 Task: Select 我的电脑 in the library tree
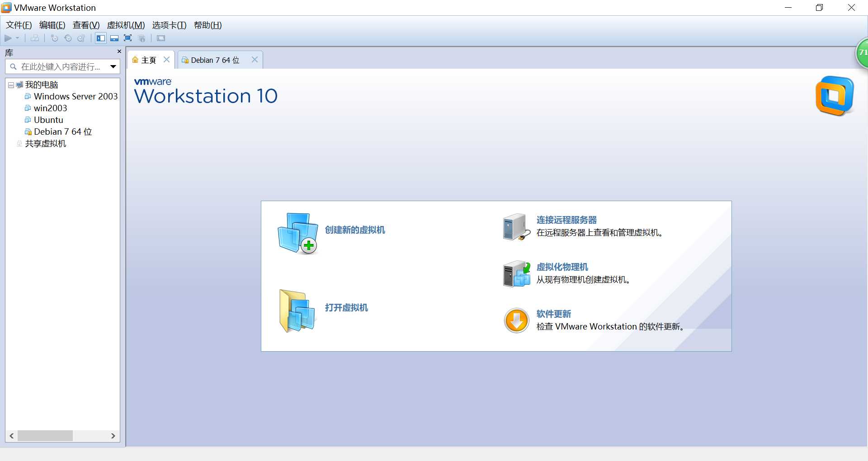(x=42, y=85)
